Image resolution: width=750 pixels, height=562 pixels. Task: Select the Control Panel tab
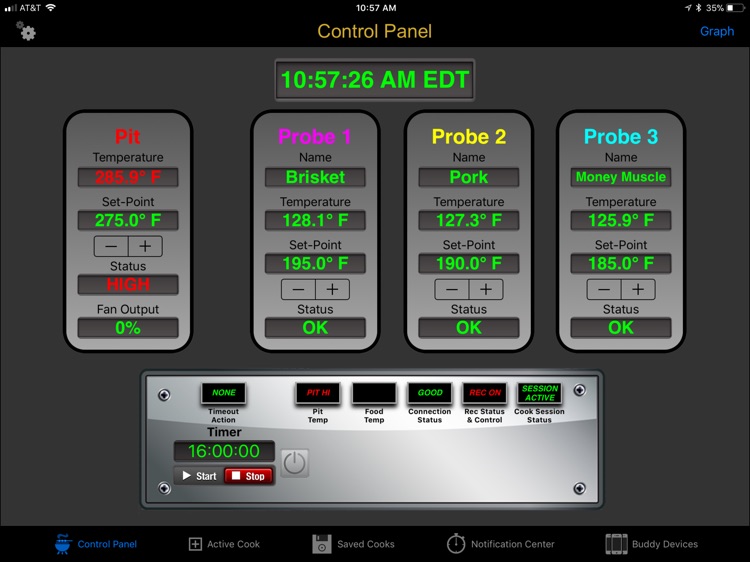click(x=96, y=544)
